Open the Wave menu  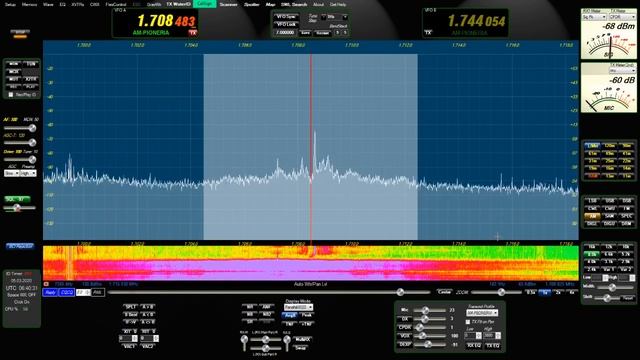(x=48, y=4)
